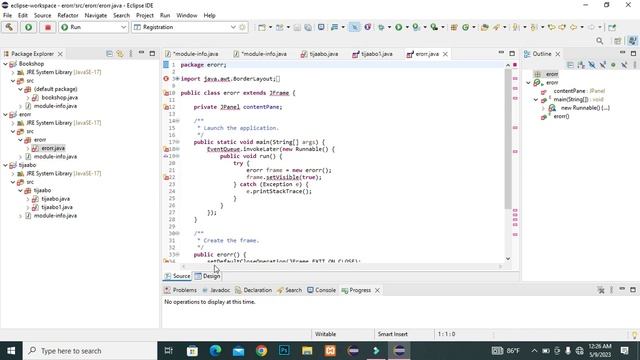The width and height of the screenshot is (640, 360).
Task: Toggle Hide Non-Public Members in Outline
Action: pyautogui.click(x=613, y=65)
